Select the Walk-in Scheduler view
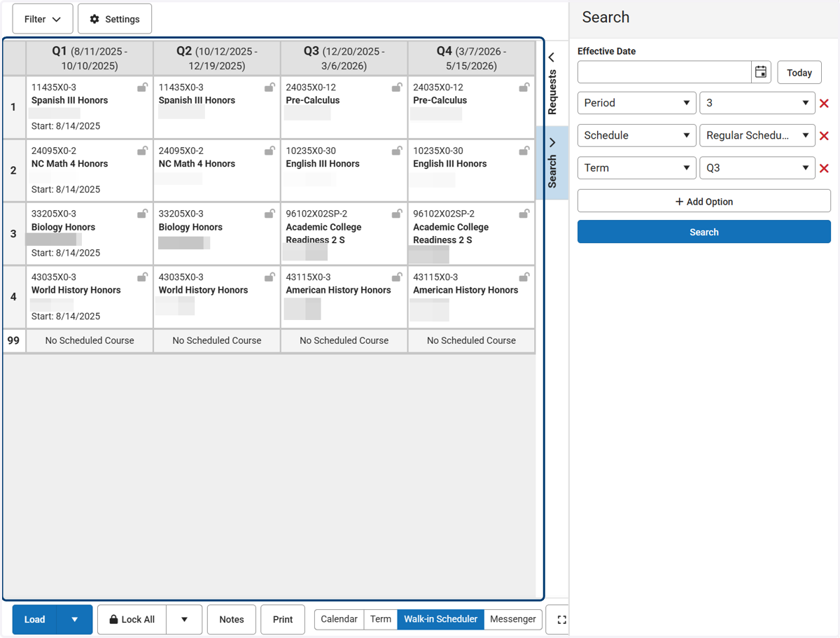 click(441, 619)
